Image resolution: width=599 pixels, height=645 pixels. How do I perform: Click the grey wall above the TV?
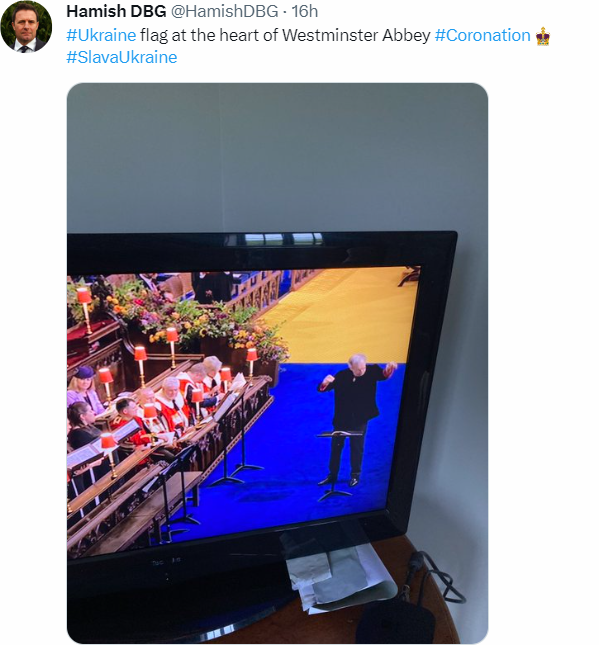tap(277, 158)
